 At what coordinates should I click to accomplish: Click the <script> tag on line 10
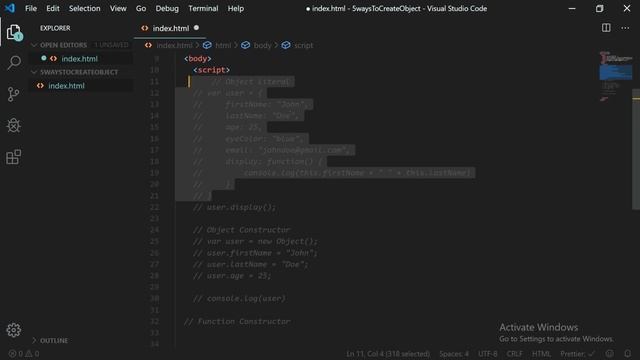click(211, 70)
